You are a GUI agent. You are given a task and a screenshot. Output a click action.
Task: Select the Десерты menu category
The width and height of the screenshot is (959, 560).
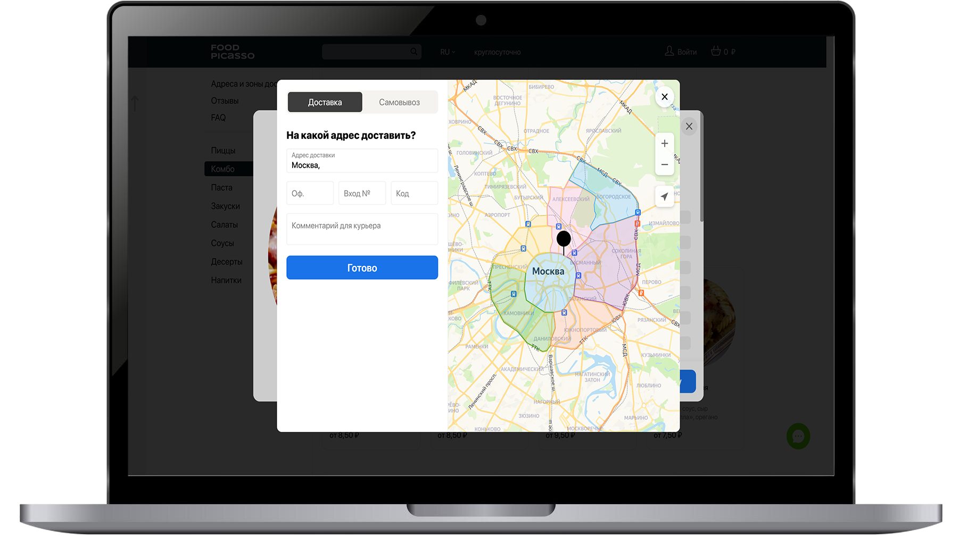(x=226, y=262)
